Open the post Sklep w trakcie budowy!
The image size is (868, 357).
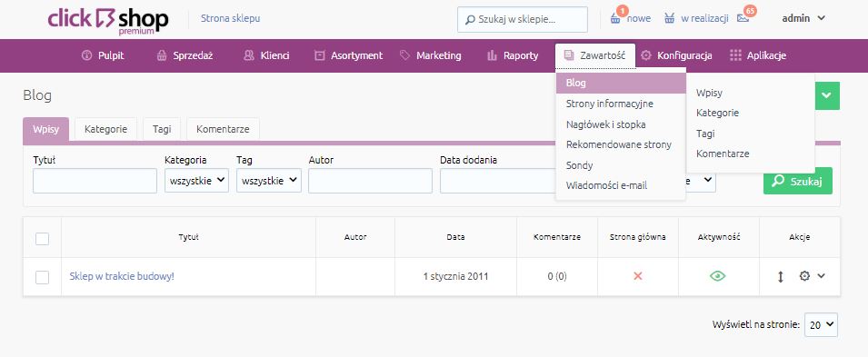click(x=122, y=275)
